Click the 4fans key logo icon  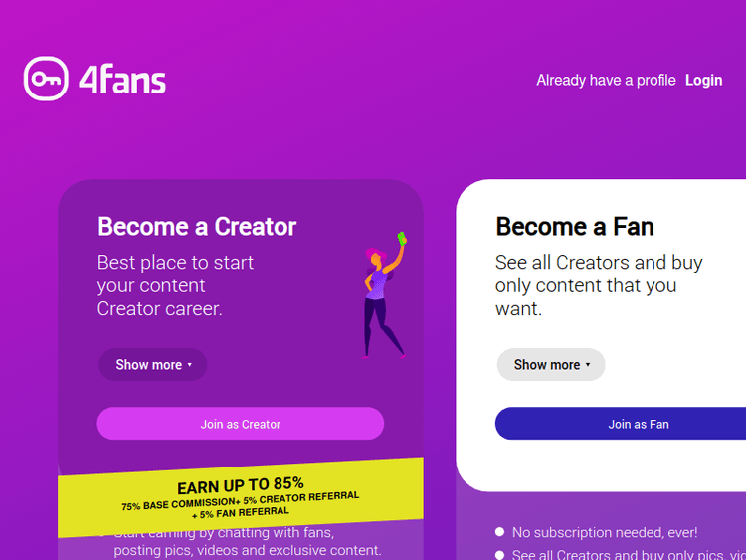[45, 79]
